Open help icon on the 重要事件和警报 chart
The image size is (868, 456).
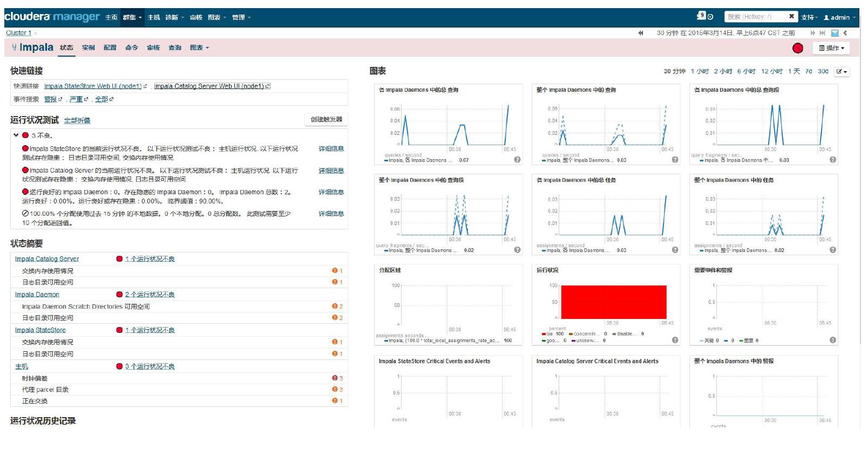(x=832, y=340)
